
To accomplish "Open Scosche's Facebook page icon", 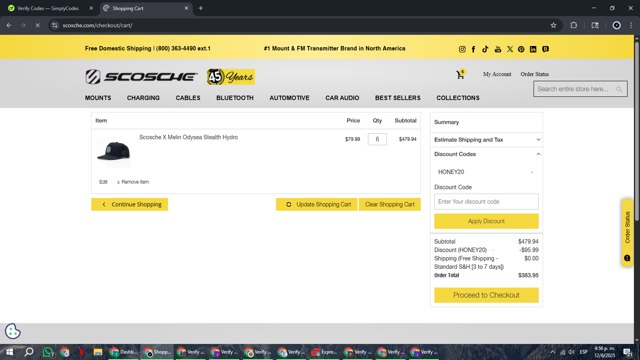I will pyautogui.click(x=473, y=49).
